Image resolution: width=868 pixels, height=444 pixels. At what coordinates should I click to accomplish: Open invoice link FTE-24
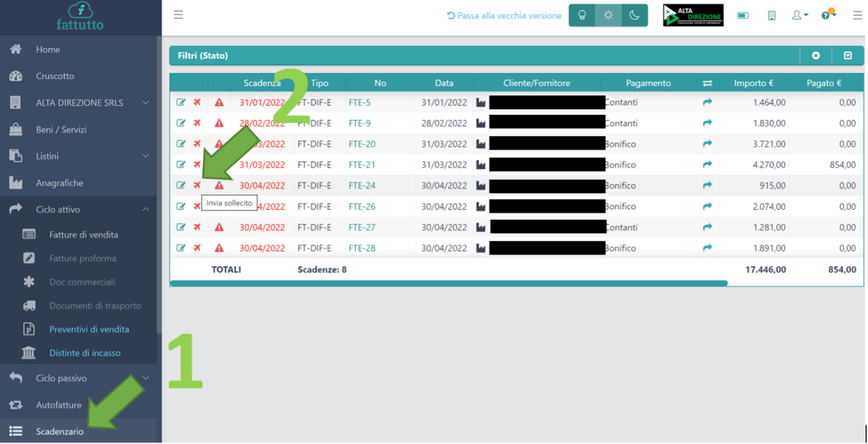coord(362,185)
